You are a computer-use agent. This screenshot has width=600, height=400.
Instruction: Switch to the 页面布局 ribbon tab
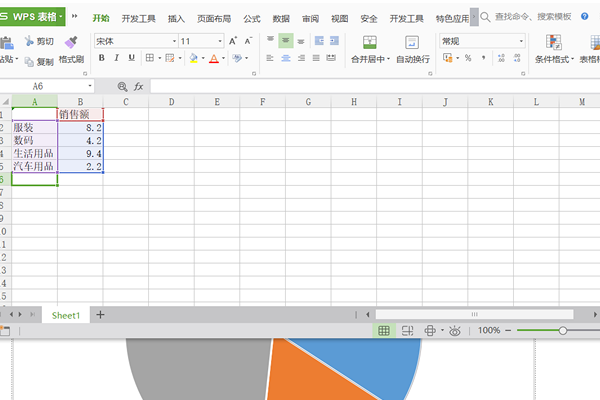pyautogui.click(x=214, y=18)
